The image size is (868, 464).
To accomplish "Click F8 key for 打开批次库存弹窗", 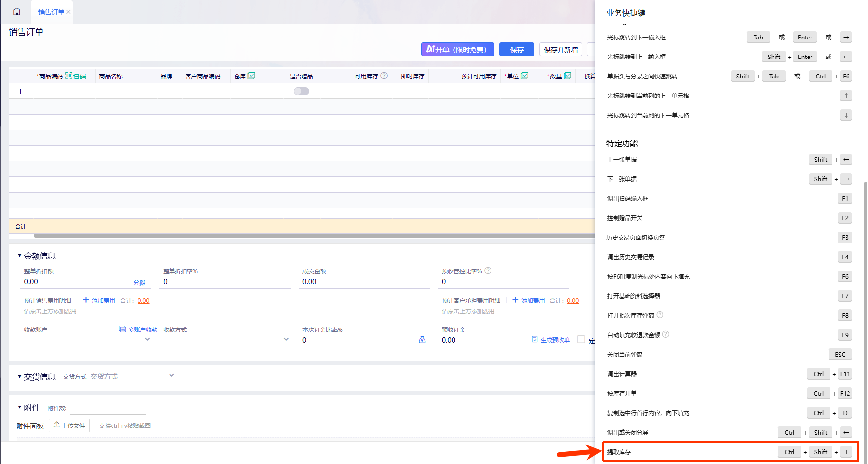I will coord(845,315).
